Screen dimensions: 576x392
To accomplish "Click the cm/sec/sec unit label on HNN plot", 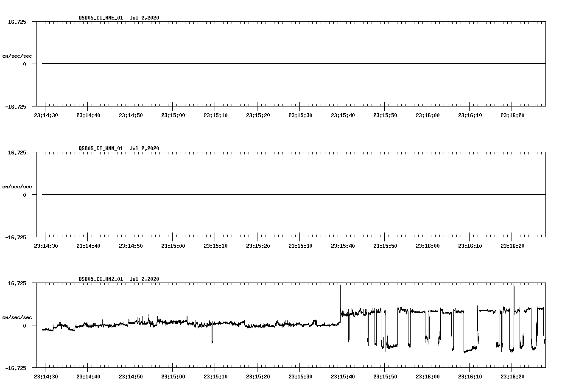I will pyautogui.click(x=17, y=187).
